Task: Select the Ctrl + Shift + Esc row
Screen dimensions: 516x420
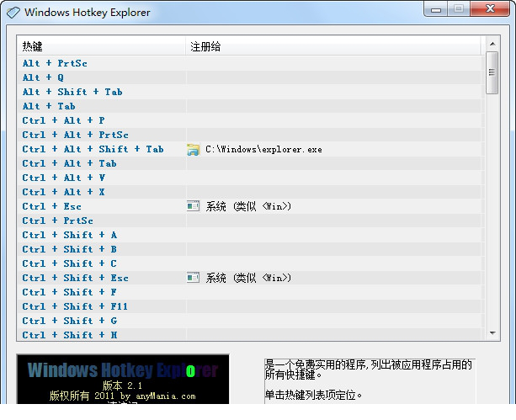Action: click(x=251, y=278)
